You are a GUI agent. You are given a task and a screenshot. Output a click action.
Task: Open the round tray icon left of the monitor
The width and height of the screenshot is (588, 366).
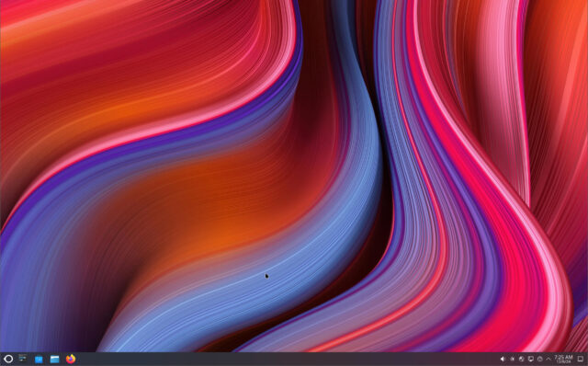pyautogui.click(x=521, y=360)
